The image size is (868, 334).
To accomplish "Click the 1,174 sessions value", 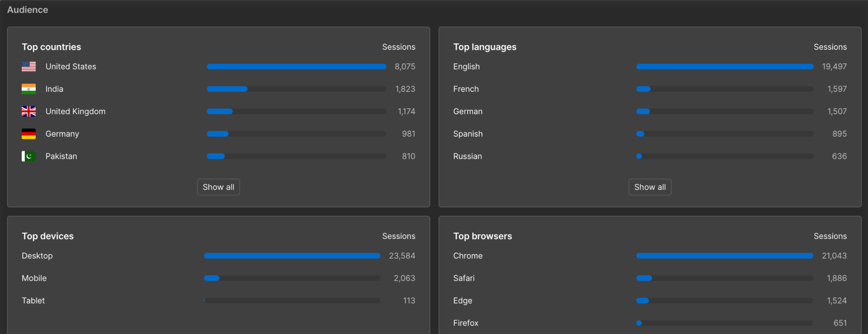I will coord(406,111).
